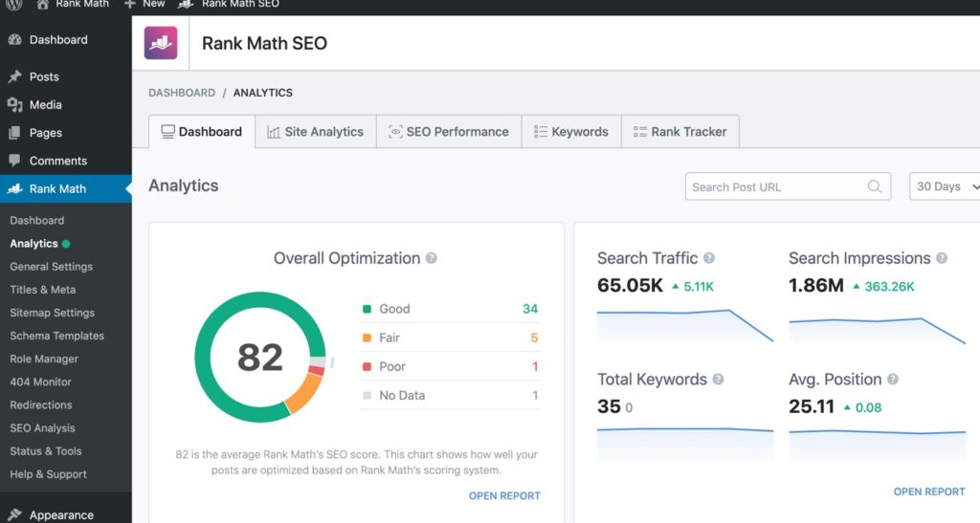Click gray No Data legend swatch
Image resolution: width=980 pixels, height=523 pixels.
tap(367, 395)
